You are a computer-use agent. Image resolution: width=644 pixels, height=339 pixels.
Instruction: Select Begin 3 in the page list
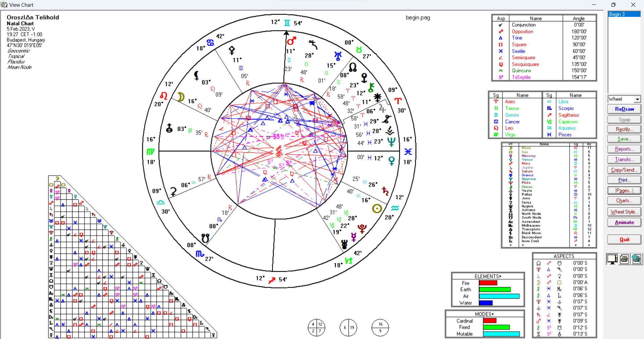[x=624, y=14]
